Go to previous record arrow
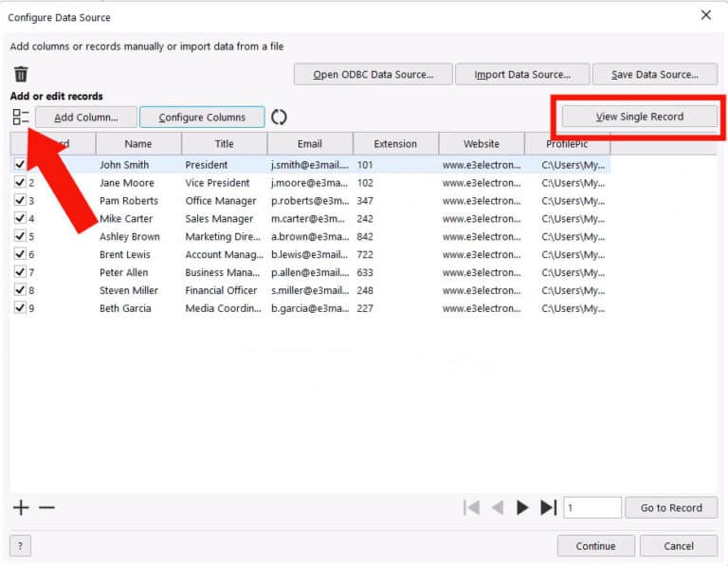This screenshot has height=566, width=728. pyautogui.click(x=498, y=507)
